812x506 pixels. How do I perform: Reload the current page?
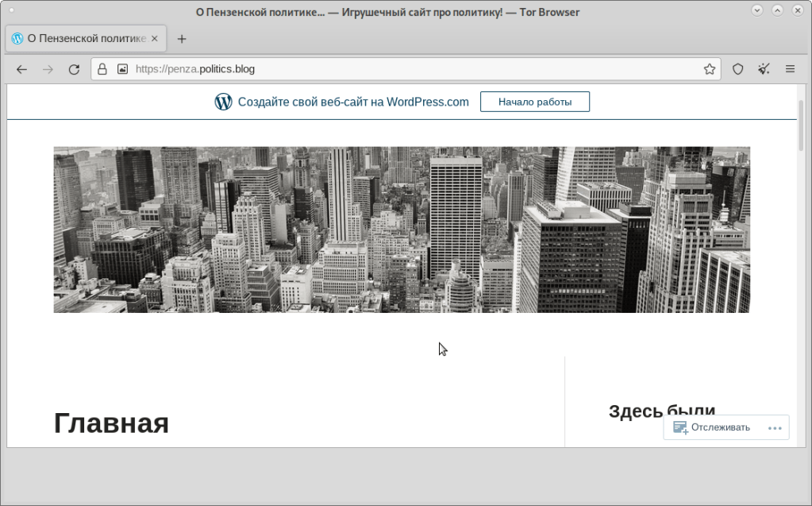pyautogui.click(x=74, y=69)
